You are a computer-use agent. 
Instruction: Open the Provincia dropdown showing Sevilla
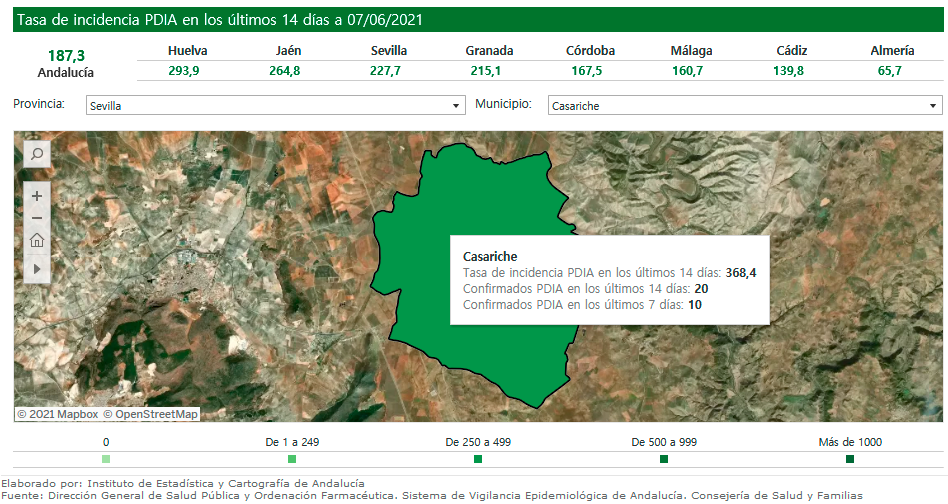pyautogui.click(x=275, y=105)
